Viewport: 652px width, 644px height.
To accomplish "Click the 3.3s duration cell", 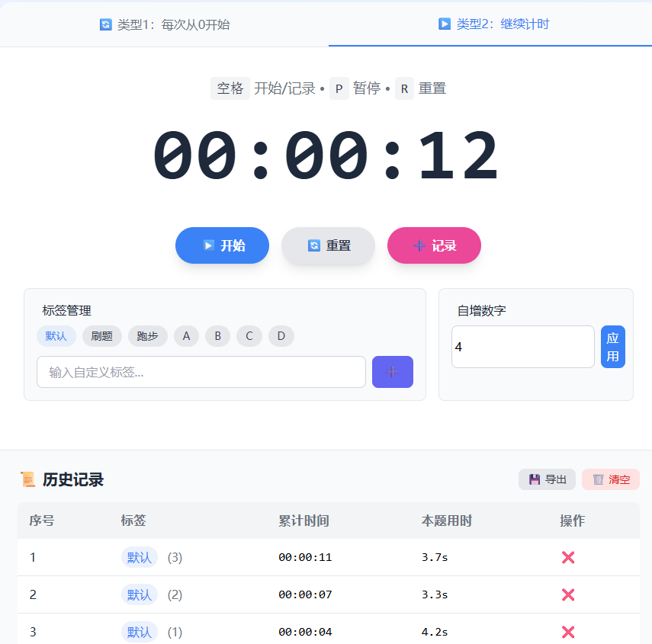I will pyautogui.click(x=435, y=594).
